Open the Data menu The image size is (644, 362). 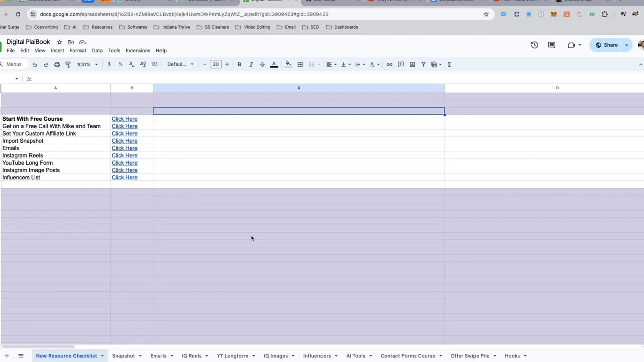[x=97, y=51]
